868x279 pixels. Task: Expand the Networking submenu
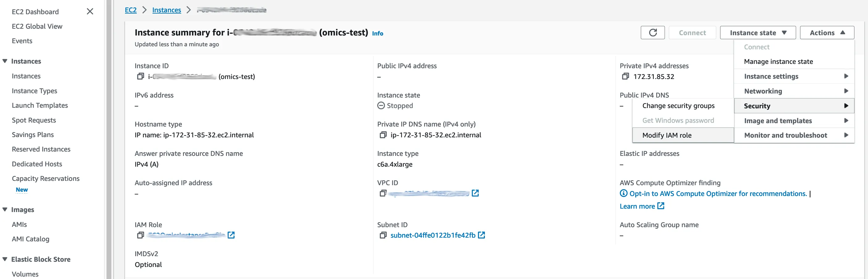point(794,91)
